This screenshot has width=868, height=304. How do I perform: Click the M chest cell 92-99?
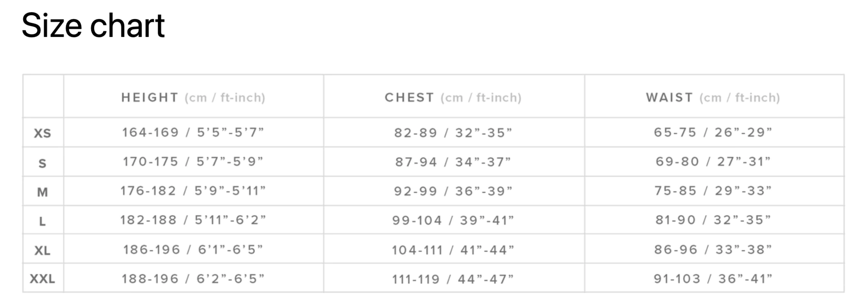click(x=453, y=191)
